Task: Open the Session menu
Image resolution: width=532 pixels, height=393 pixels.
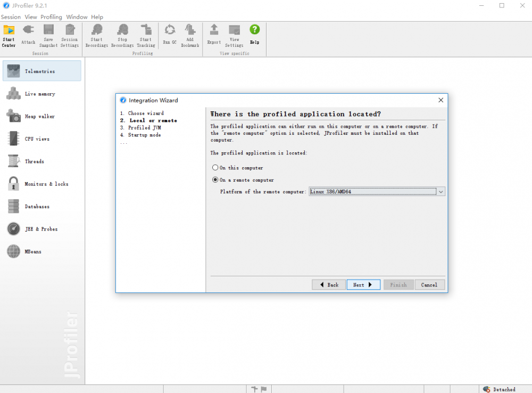Action: tap(11, 17)
